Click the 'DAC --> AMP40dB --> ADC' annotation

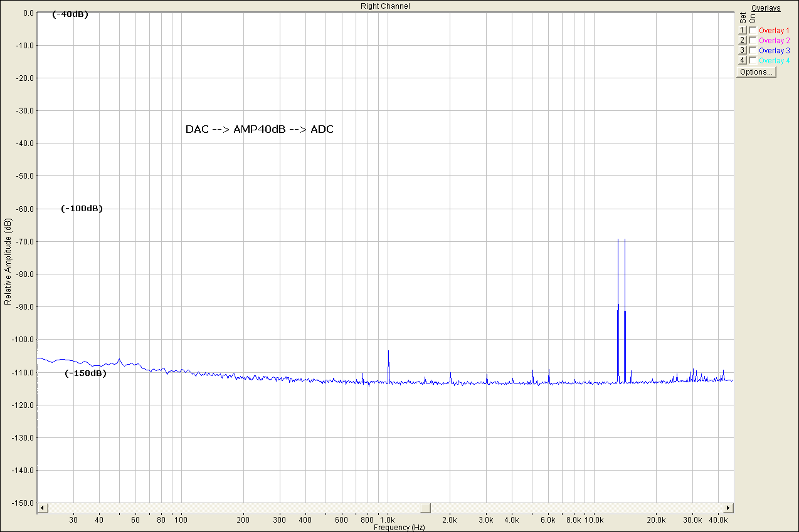260,130
